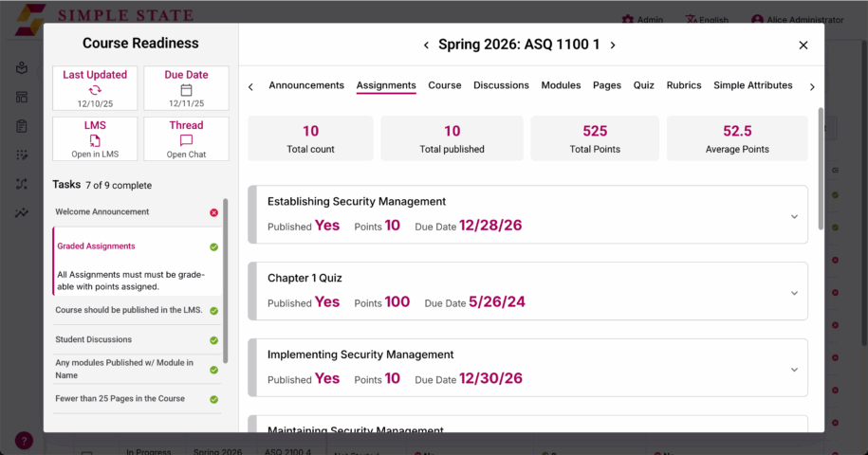Click red status on Welcome Announcement task

tap(213, 213)
